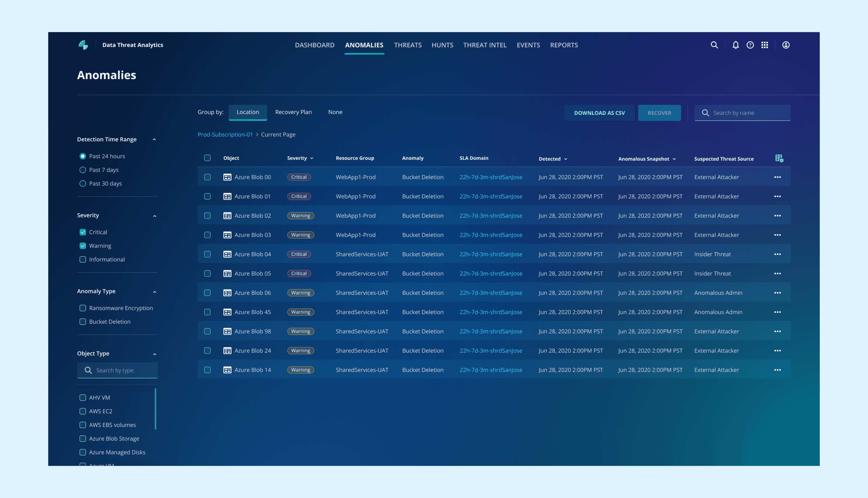
Task: Collapse the Detection Time Range section
Action: [x=154, y=140]
